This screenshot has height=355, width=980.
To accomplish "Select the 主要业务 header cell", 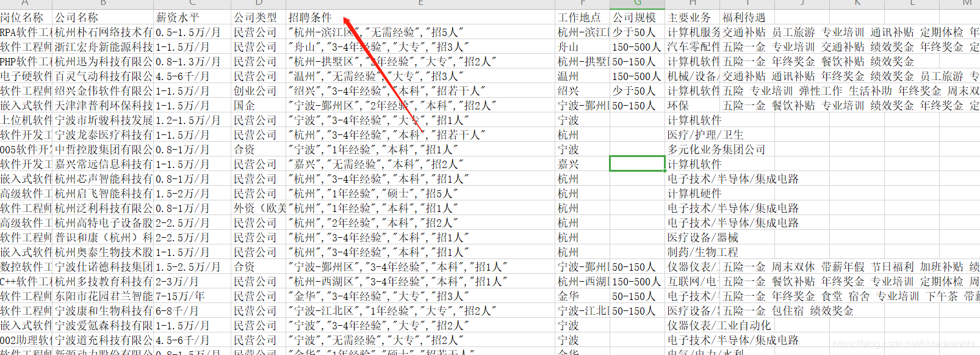I will point(693,18).
